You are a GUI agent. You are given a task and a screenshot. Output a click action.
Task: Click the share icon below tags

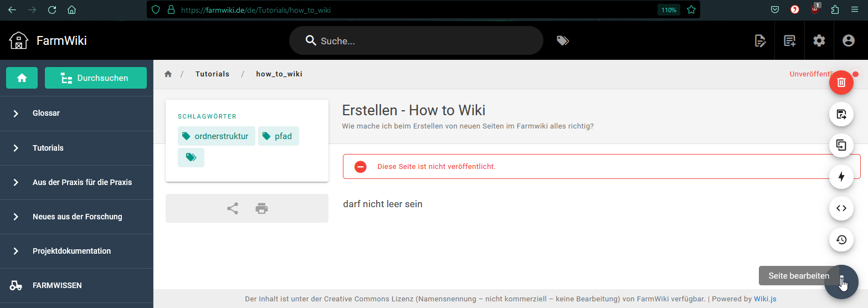tap(233, 209)
